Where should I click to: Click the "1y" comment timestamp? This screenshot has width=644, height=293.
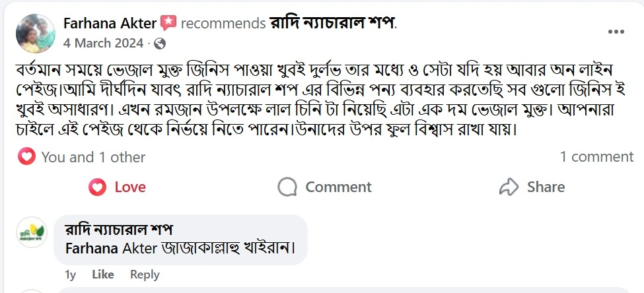tap(71, 275)
